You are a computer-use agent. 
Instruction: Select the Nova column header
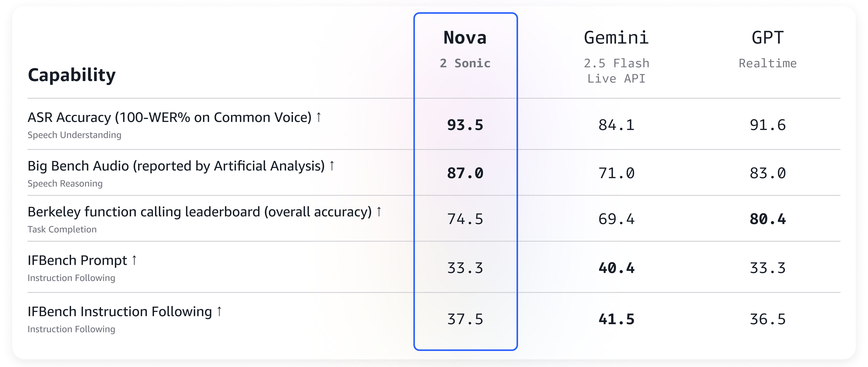point(465,37)
